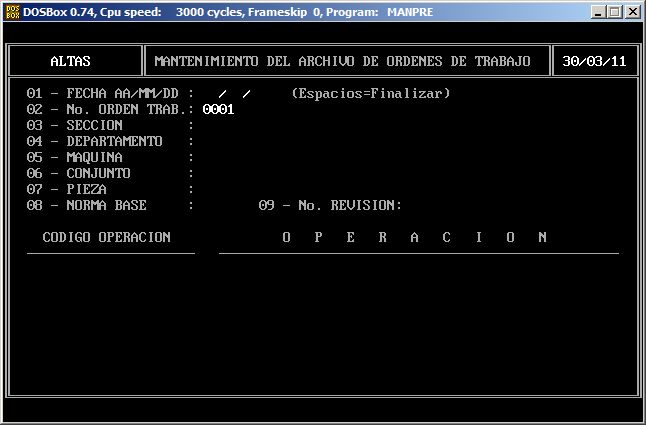Click the MANTENIMIENTO DEL ARCHIVO title banner
This screenshot has width=646, height=425.
tap(342, 61)
